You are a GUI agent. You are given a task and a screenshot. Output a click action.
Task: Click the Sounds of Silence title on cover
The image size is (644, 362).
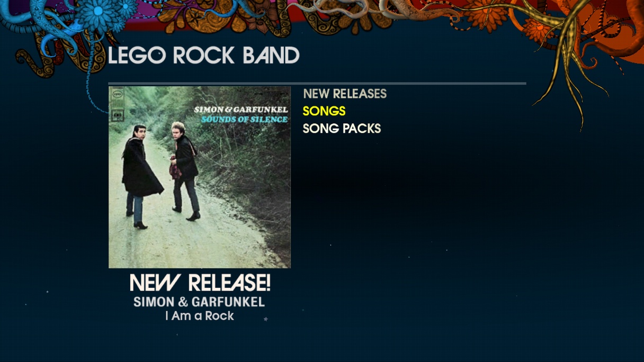tap(244, 120)
